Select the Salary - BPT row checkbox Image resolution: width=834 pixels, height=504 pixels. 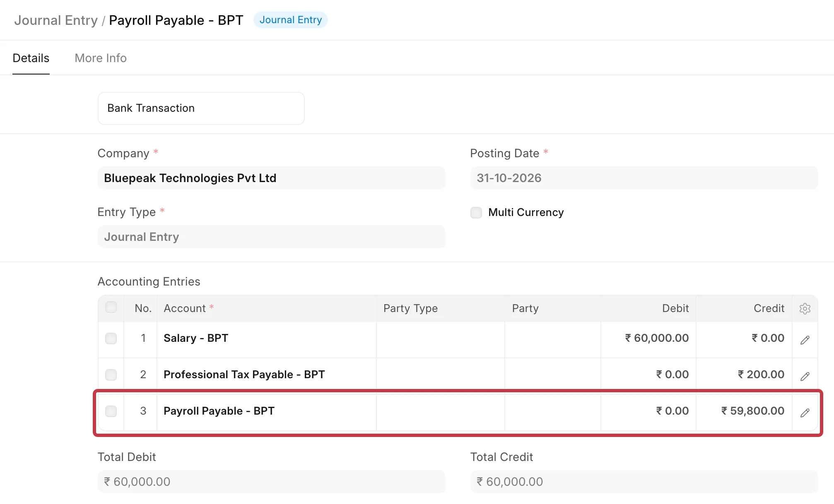pos(111,338)
